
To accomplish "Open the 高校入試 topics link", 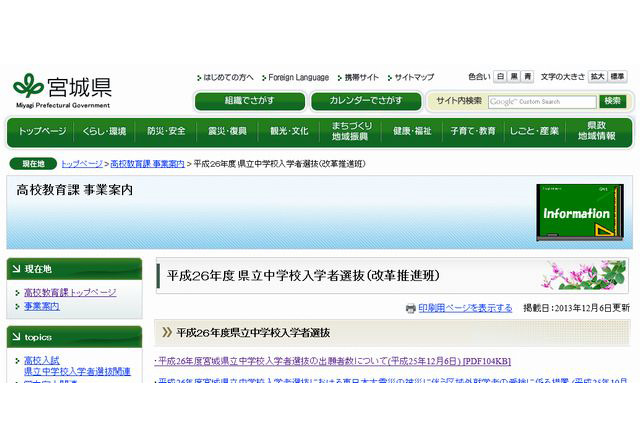I will pyautogui.click(x=42, y=360).
